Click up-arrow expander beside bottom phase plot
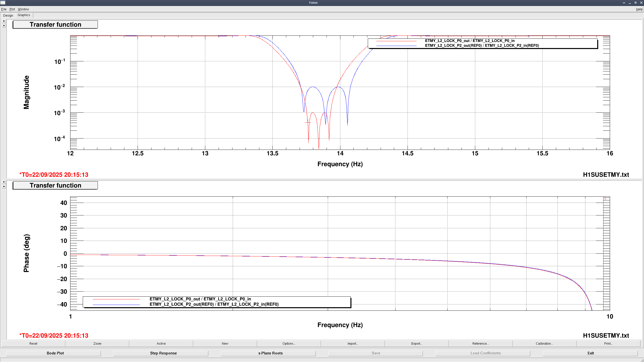Viewport: 644px width, 362px height. pos(4,187)
